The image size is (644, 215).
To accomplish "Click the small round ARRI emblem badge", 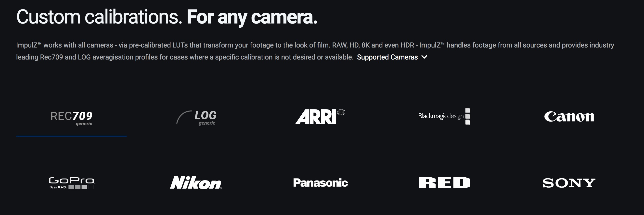I will point(341,112).
